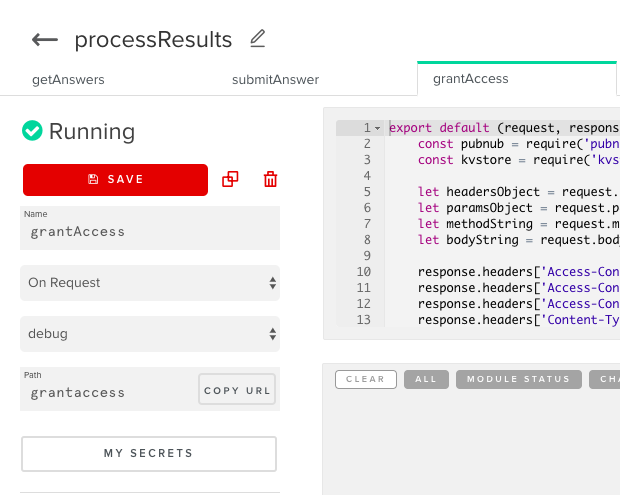Open the debug log level dropdown
Screen dimensions: 620x495
point(150,334)
